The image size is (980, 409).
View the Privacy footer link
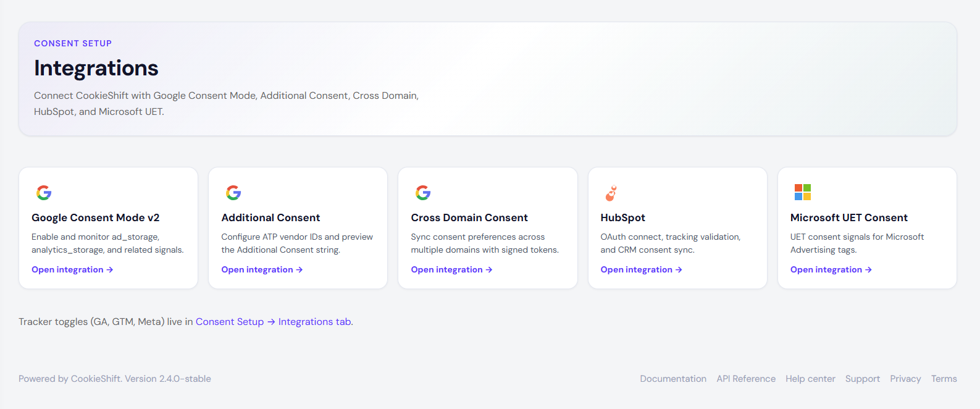(905, 379)
